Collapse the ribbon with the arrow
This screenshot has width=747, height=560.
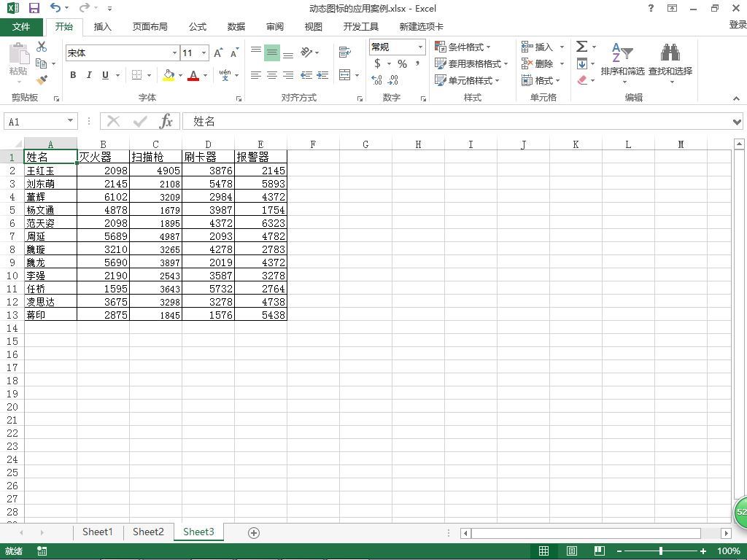click(x=737, y=98)
